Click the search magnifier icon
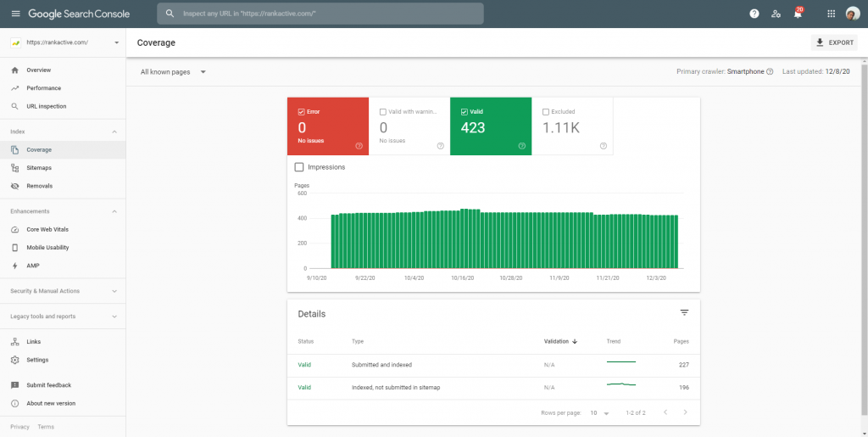The height and width of the screenshot is (437, 868). 170,14
